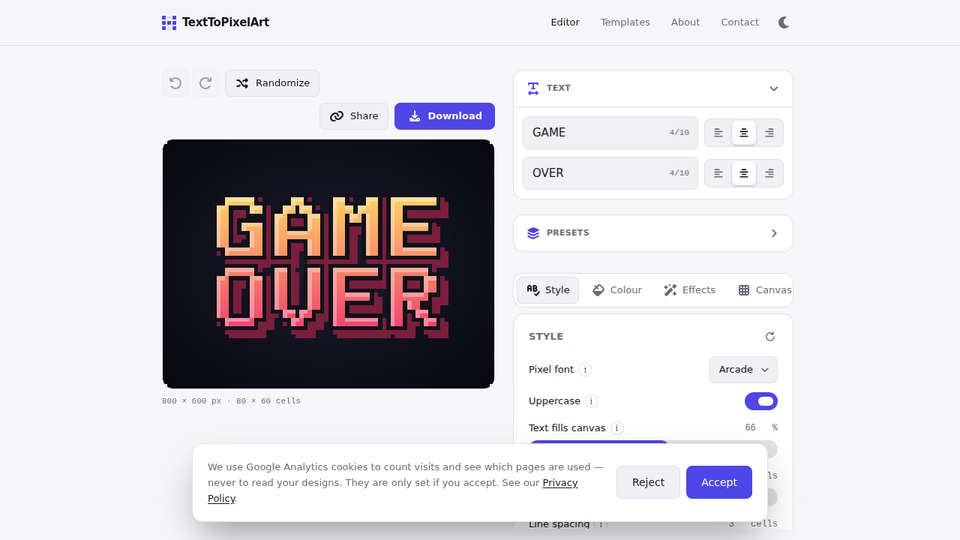The width and height of the screenshot is (960, 540).
Task: Click the TEXT section type icon
Action: [533, 89]
